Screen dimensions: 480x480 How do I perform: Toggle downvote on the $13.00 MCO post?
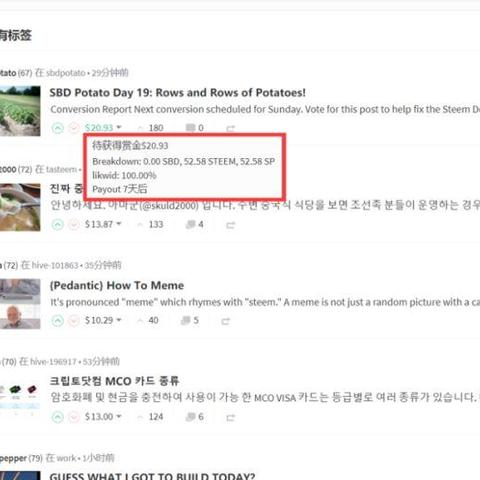(x=74, y=417)
